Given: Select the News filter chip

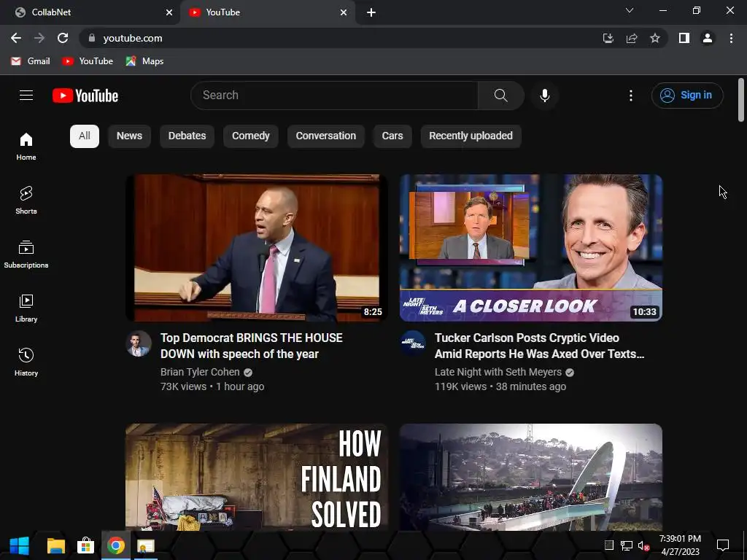Looking at the screenshot, I should (x=129, y=136).
